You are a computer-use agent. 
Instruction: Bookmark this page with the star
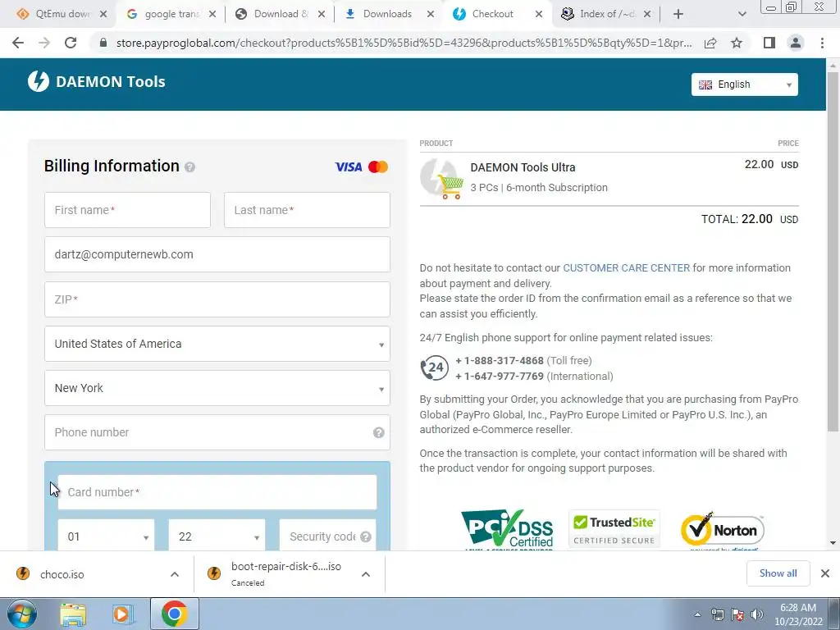[737, 43]
